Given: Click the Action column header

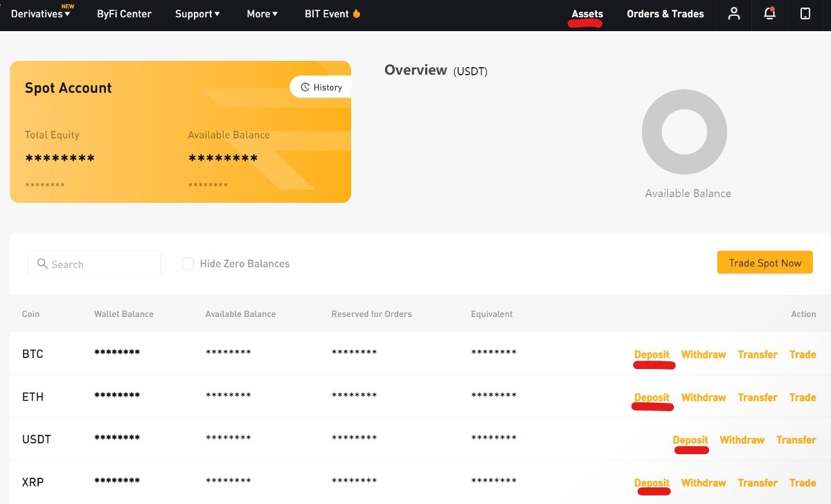Looking at the screenshot, I should 804,314.
